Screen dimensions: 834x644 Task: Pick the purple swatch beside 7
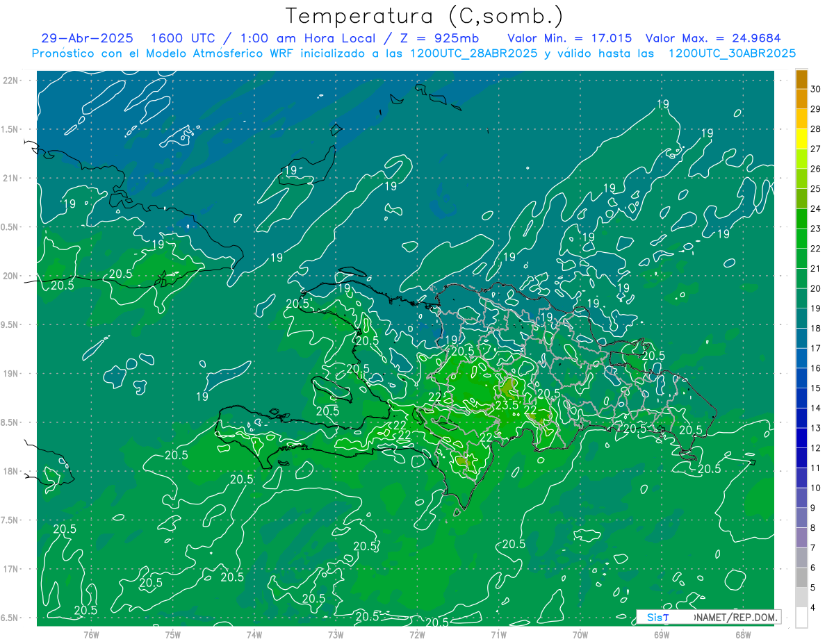(801, 538)
